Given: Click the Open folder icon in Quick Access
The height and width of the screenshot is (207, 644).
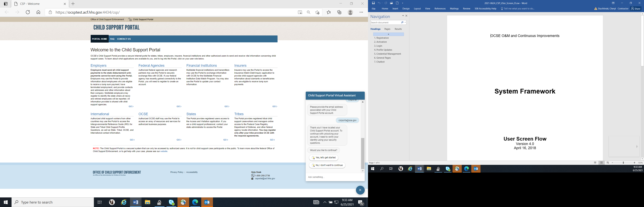Looking at the screenshot, I should point(392,3).
